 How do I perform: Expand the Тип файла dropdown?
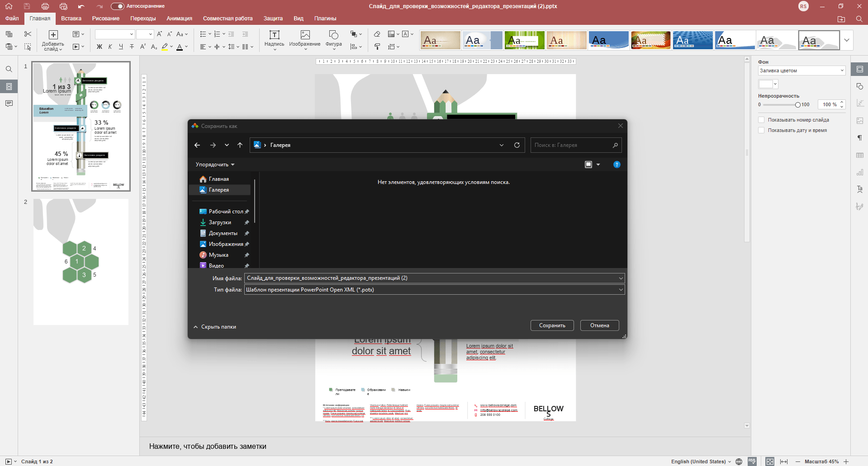[621, 290]
